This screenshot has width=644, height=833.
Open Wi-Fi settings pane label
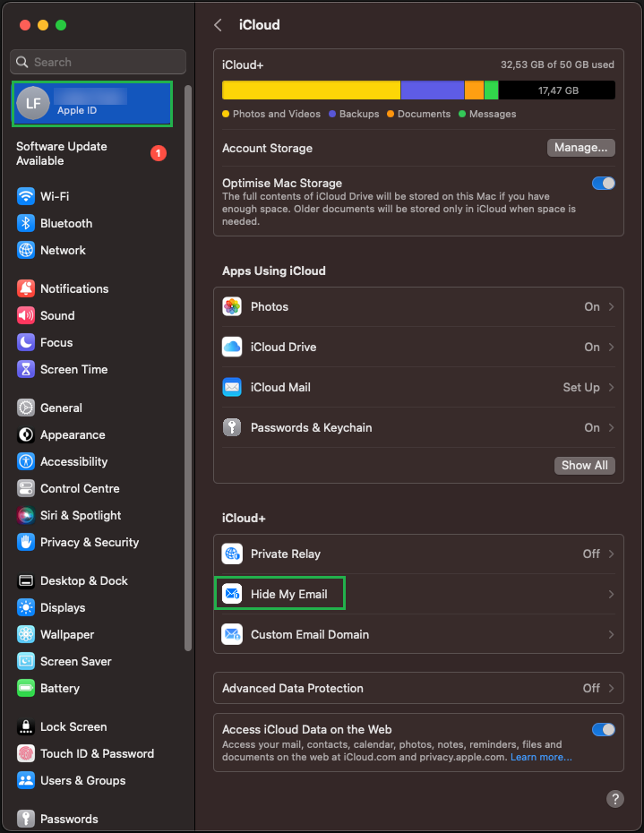[x=55, y=196]
